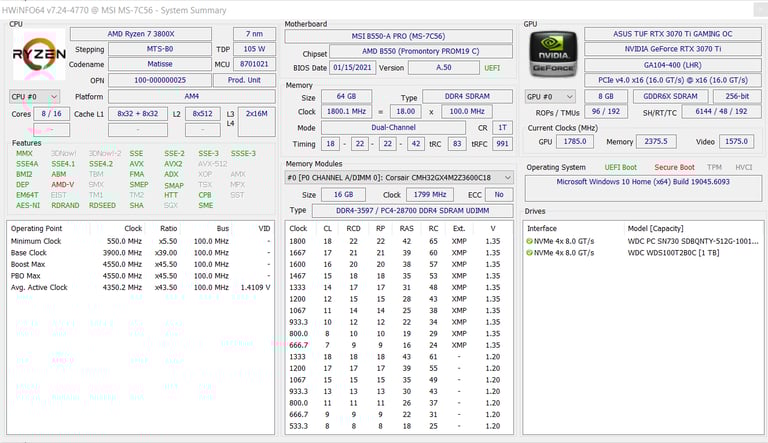The width and height of the screenshot is (768, 443).
Task: Select the Prod. Unit field
Action: (244, 80)
